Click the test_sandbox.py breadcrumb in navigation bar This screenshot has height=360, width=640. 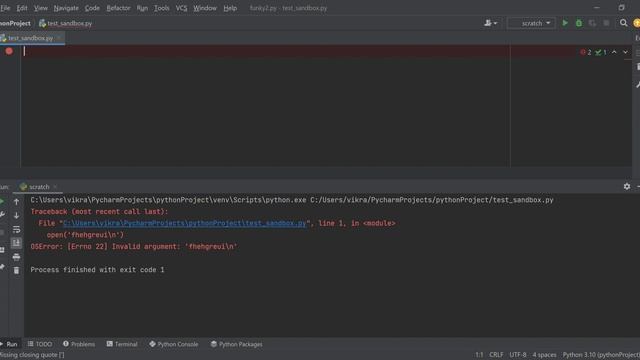click(65, 23)
